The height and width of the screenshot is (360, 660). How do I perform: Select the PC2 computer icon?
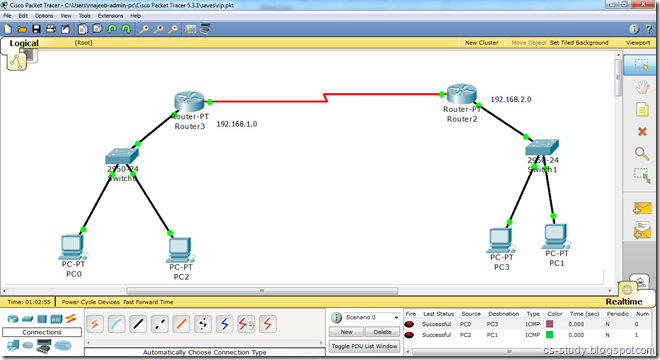(180, 250)
